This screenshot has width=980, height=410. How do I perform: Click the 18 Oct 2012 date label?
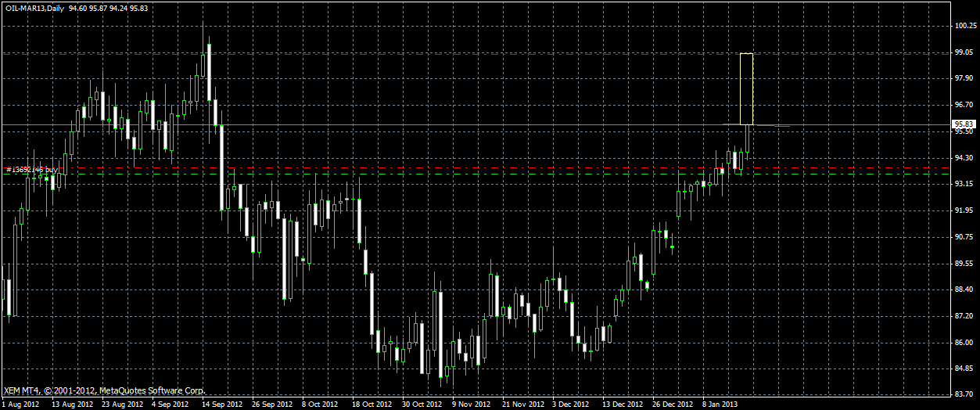(371, 405)
